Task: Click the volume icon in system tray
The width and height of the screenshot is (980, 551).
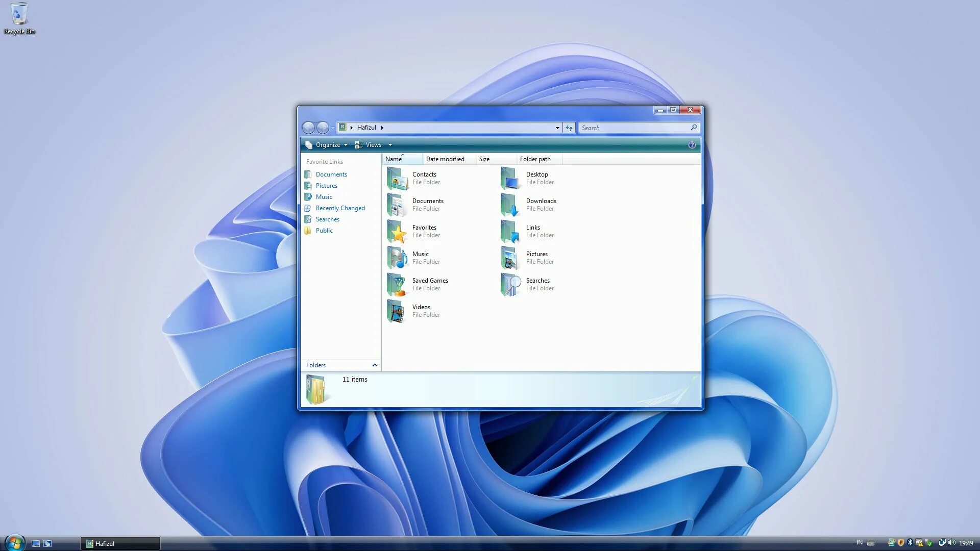Action: click(952, 543)
